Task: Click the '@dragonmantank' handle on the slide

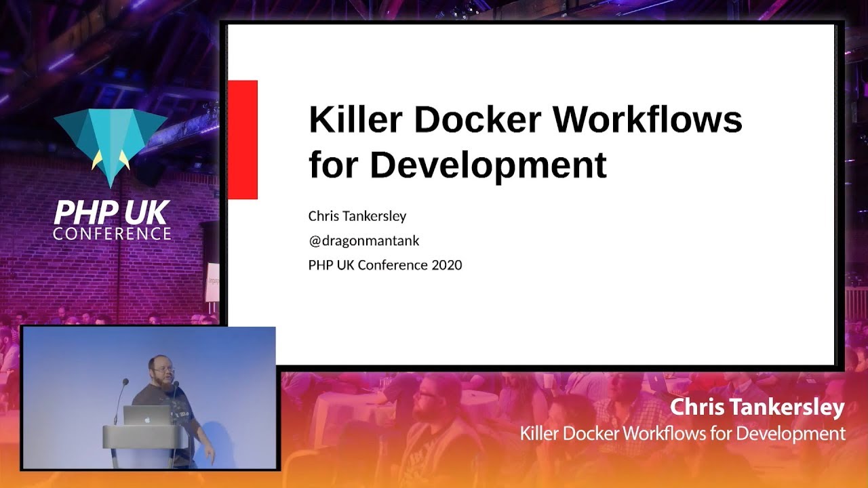Action: 364,241
